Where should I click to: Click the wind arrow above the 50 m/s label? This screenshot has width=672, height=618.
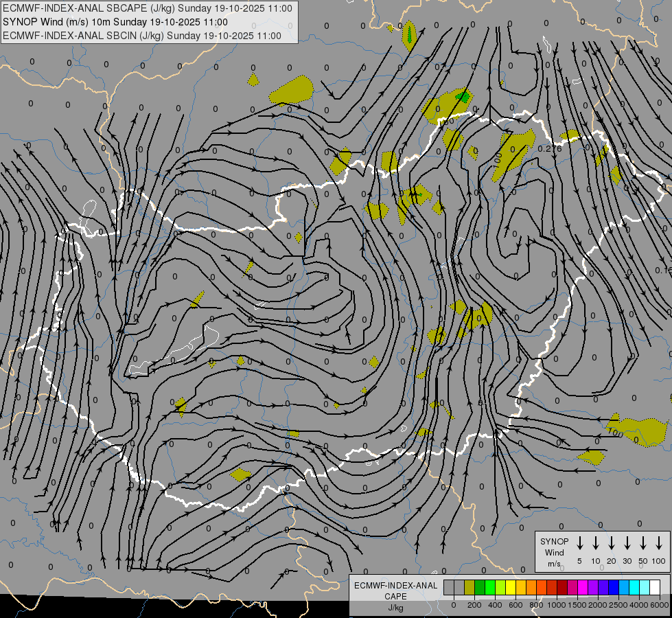(x=643, y=543)
